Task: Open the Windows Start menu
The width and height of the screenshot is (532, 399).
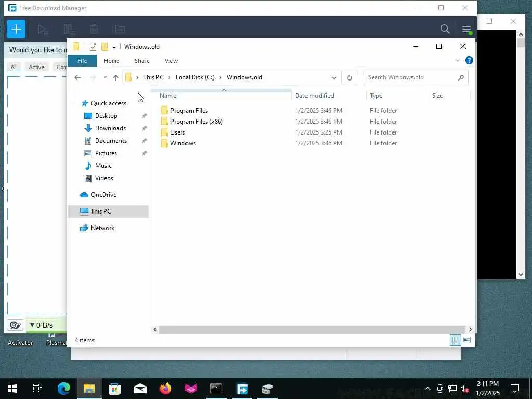Action: point(12,389)
